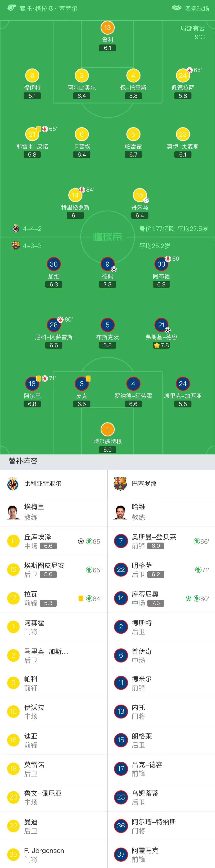Tap the 7.8 star rating of 弗朗基-德容

coord(161,345)
